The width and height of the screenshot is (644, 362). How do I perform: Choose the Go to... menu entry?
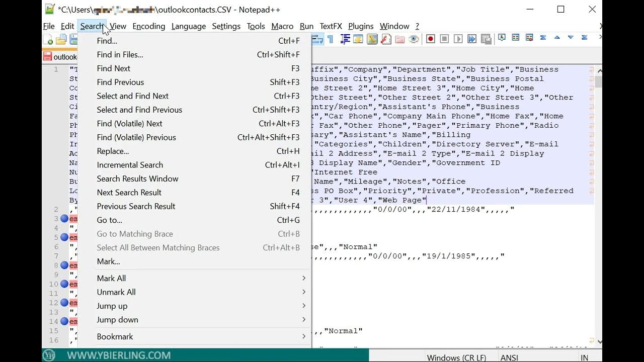(x=195, y=220)
